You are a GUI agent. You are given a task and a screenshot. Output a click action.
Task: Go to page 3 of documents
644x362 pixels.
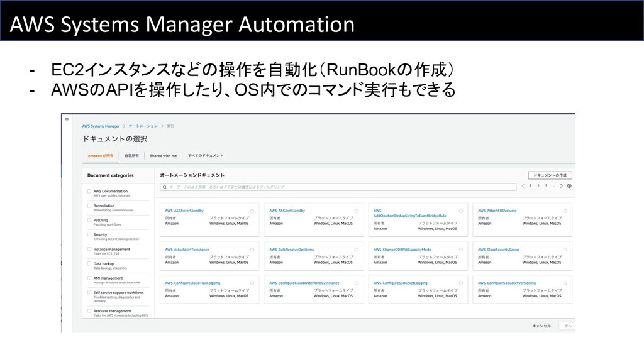(547, 186)
